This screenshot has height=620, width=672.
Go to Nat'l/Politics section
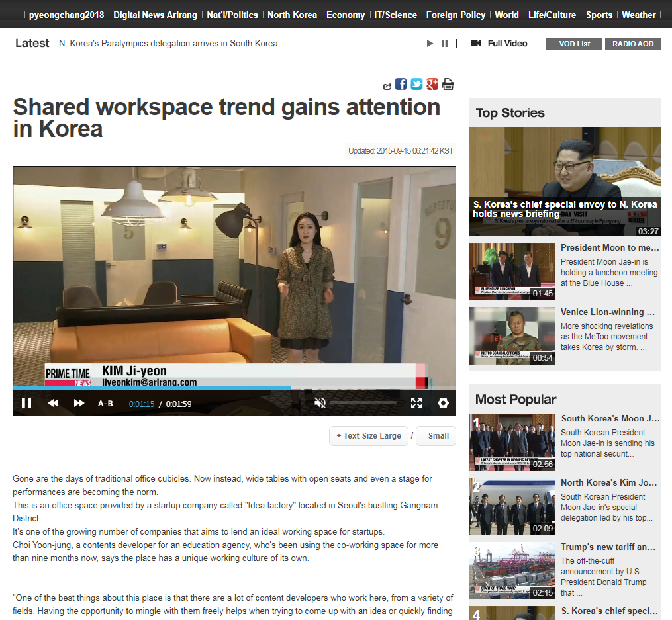232,15
